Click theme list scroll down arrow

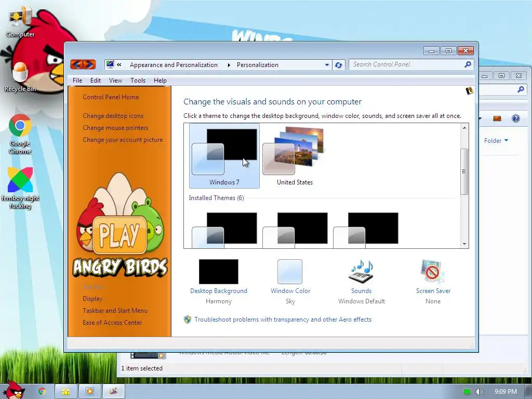[464, 244]
